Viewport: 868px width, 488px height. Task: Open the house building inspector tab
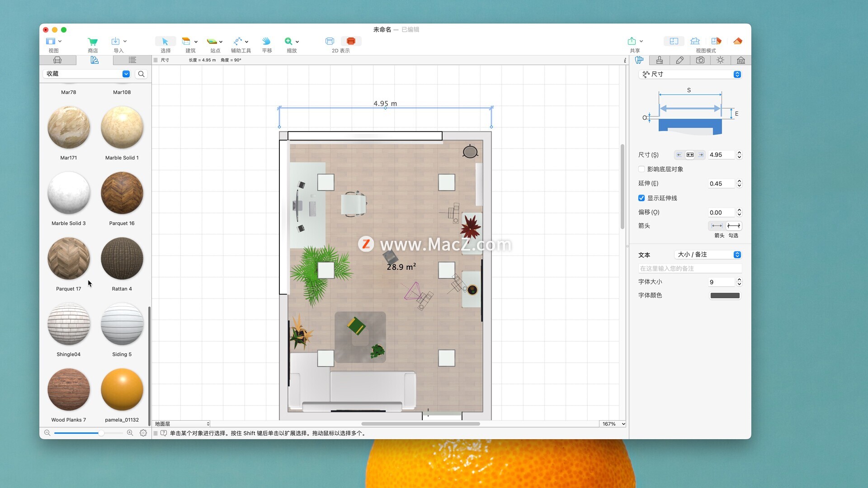[741, 60]
